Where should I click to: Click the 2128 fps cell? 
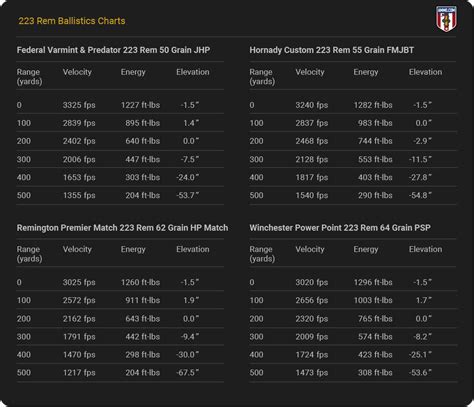312,159
